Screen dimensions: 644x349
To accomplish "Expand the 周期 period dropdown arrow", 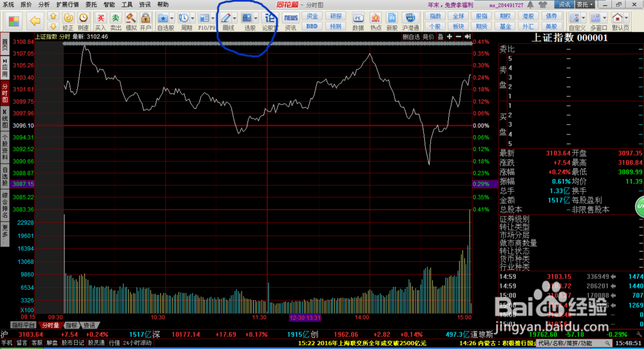I will [192, 17].
